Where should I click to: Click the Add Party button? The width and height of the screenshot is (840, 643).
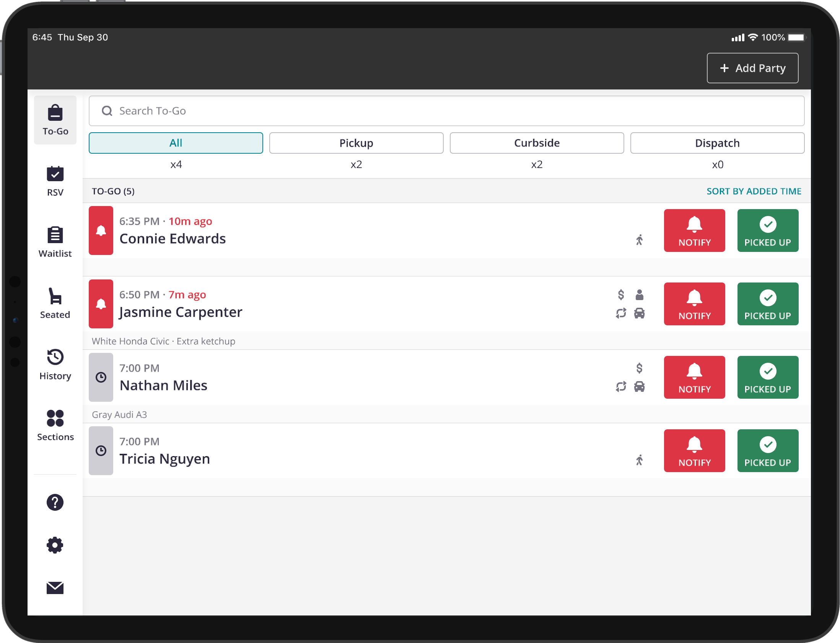[x=752, y=68]
